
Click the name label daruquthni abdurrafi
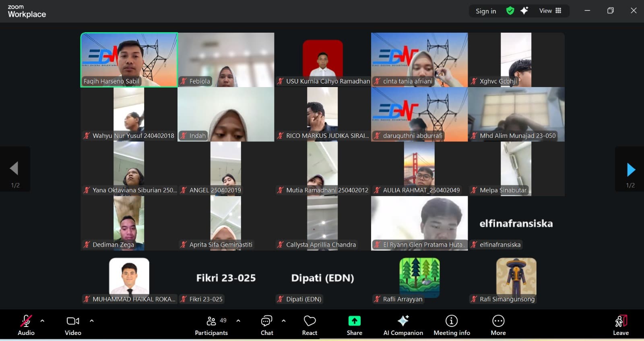click(413, 135)
